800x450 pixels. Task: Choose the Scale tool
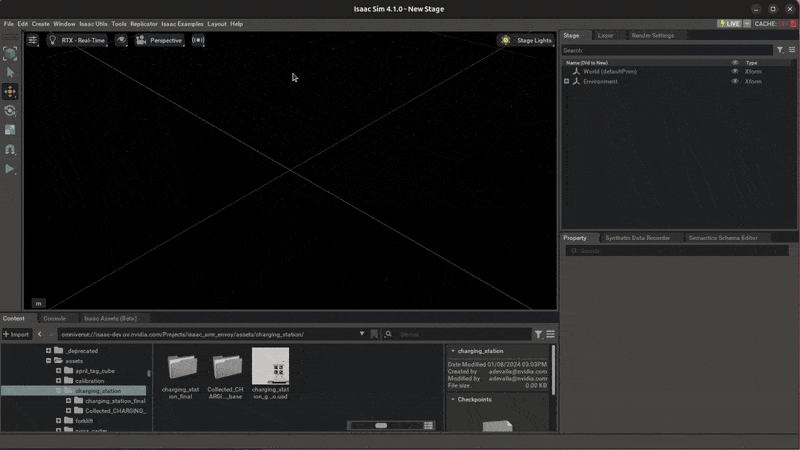pos(10,130)
